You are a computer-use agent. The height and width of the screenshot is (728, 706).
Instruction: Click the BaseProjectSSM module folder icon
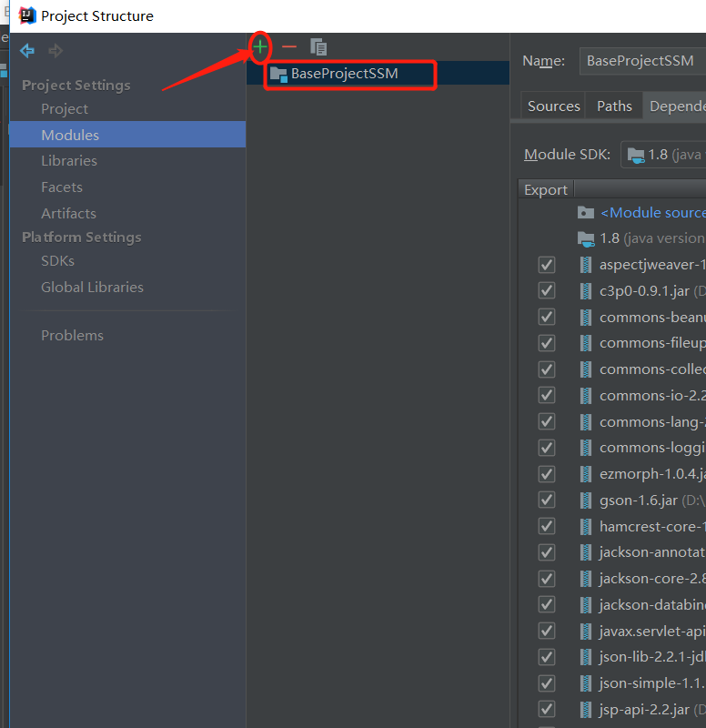279,75
